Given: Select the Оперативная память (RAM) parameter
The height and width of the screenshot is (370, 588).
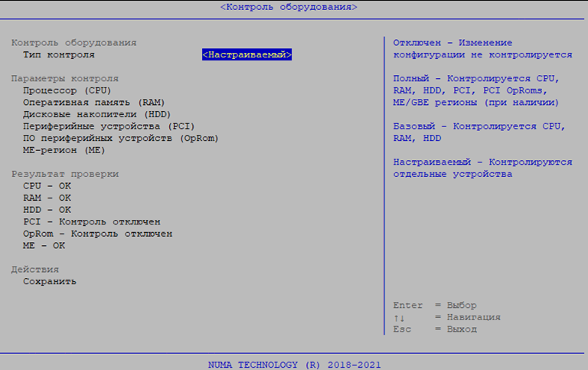Looking at the screenshot, I should tap(93, 102).
